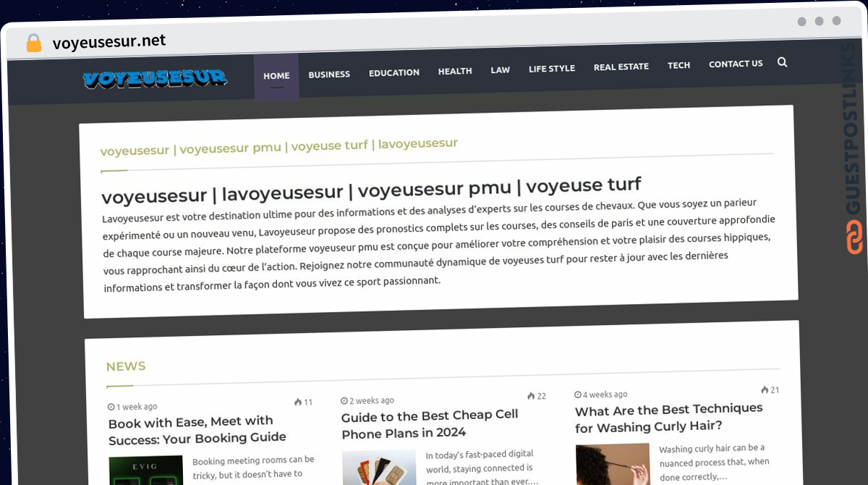The image size is (868, 485).
Task: Click the cell phone plans article thumbnail
Action: 379,468
